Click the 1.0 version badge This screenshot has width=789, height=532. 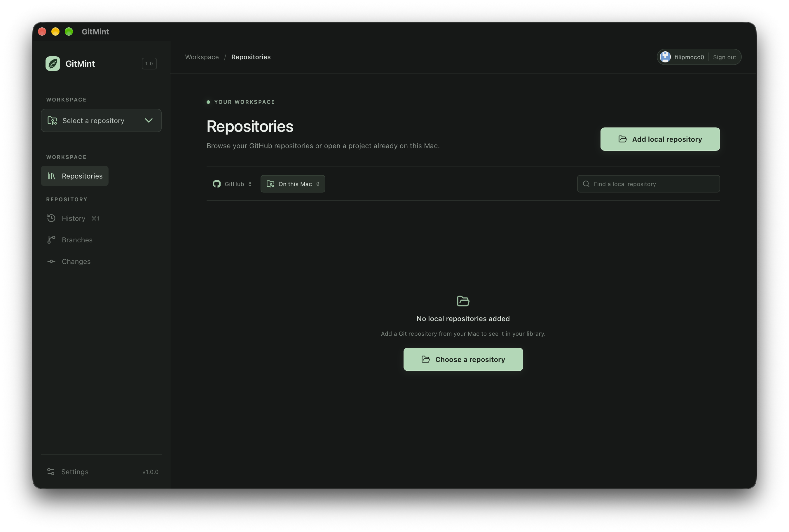[149, 64]
